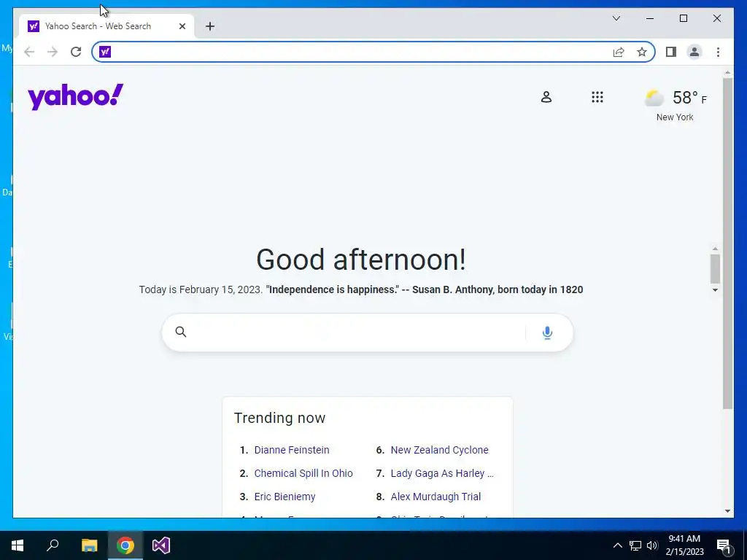Open the Windows Start menu

(x=18, y=545)
